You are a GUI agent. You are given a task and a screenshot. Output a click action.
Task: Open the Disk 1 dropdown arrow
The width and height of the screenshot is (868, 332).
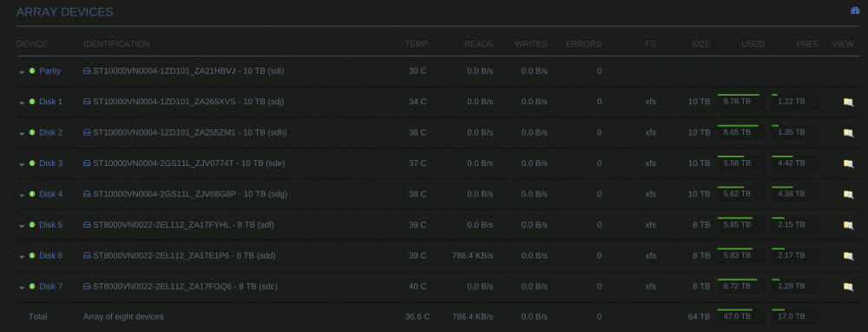(22, 103)
